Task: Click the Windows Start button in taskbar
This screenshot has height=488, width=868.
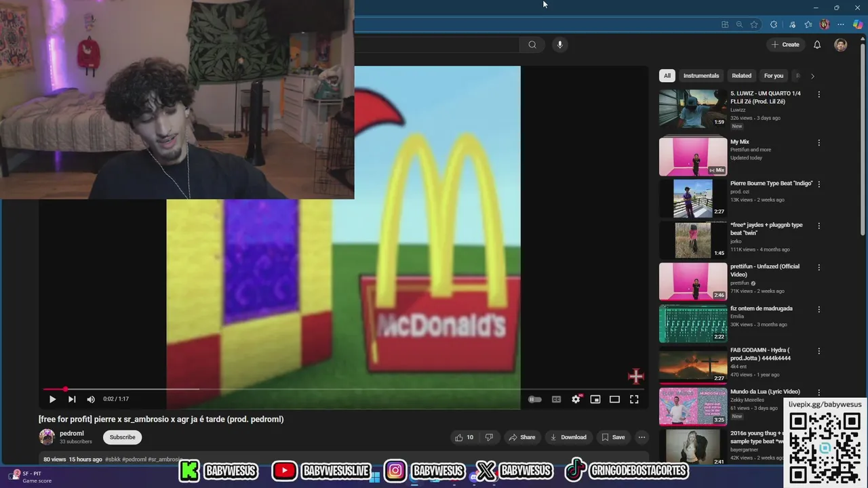Action: [375, 477]
